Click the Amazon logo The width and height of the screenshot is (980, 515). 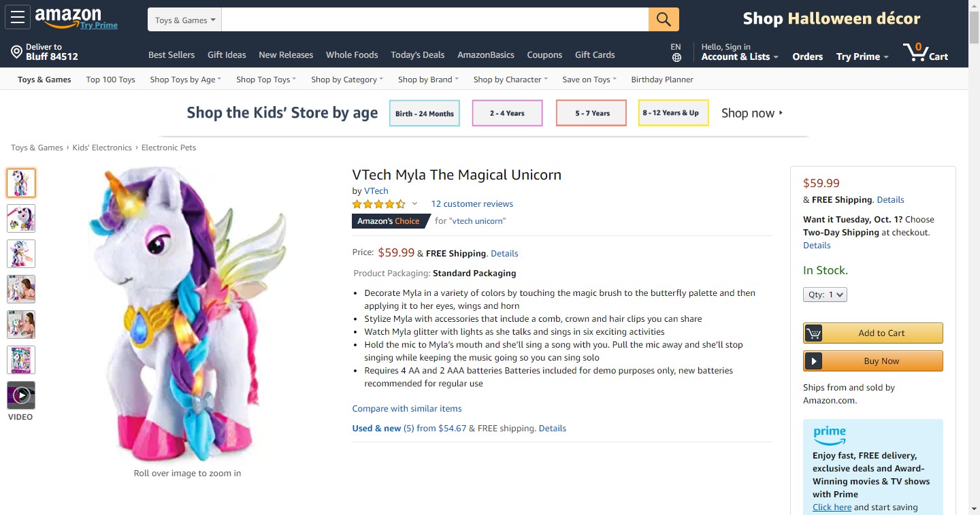[69, 18]
